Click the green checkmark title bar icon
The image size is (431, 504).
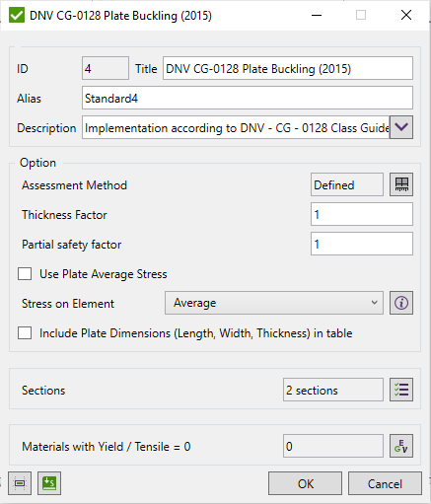coord(17,15)
